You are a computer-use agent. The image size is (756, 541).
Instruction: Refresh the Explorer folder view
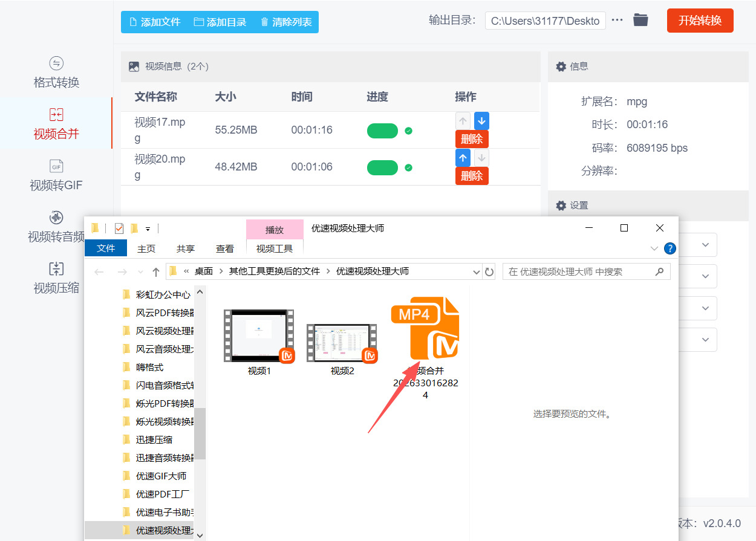(489, 272)
